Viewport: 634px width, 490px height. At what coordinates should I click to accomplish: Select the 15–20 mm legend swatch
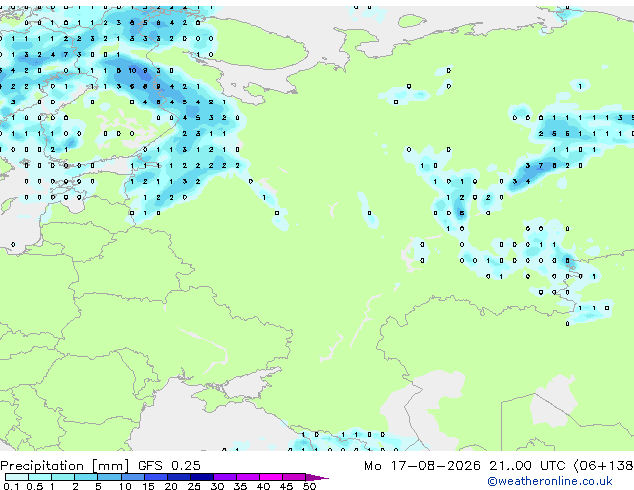point(156,477)
